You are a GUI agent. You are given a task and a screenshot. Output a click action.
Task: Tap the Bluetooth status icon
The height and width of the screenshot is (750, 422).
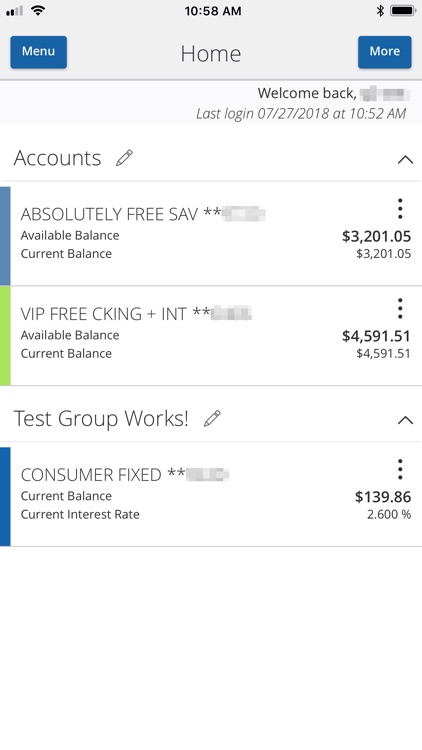pyautogui.click(x=380, y=11)
